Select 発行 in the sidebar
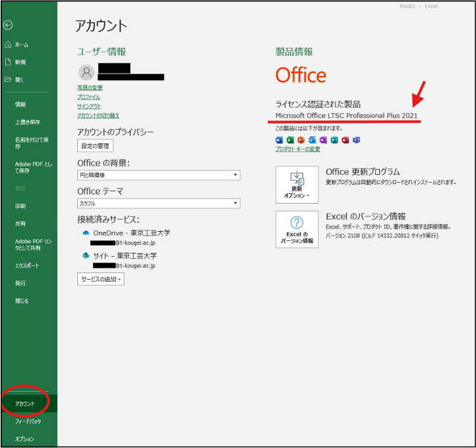Screen dimensions: 476x448 21,284
